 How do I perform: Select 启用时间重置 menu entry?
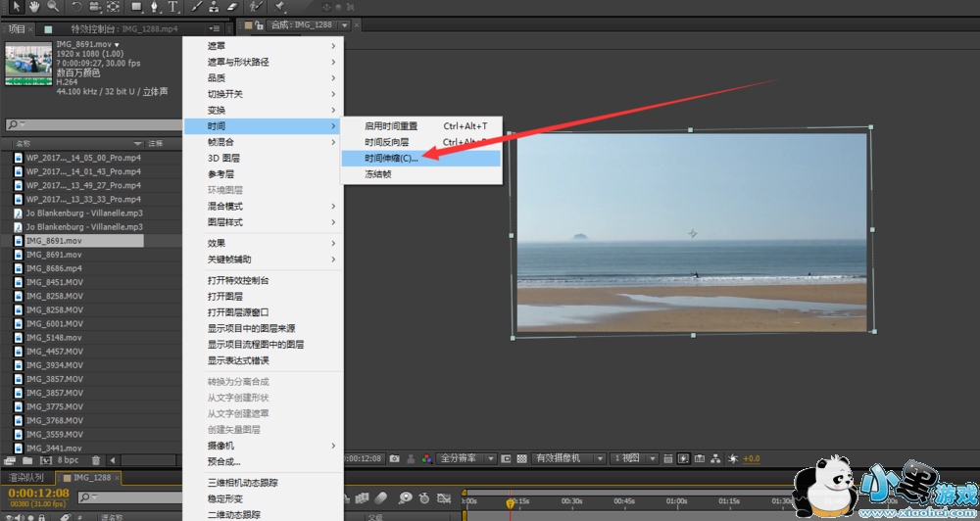click(x=391, y=126)
